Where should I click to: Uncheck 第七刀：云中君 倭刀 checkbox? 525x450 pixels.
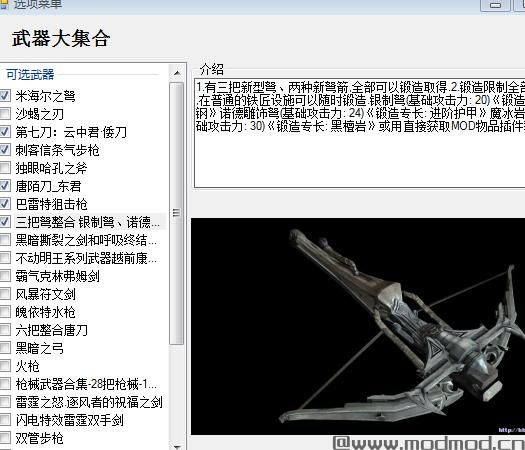(x=5, y=132)
